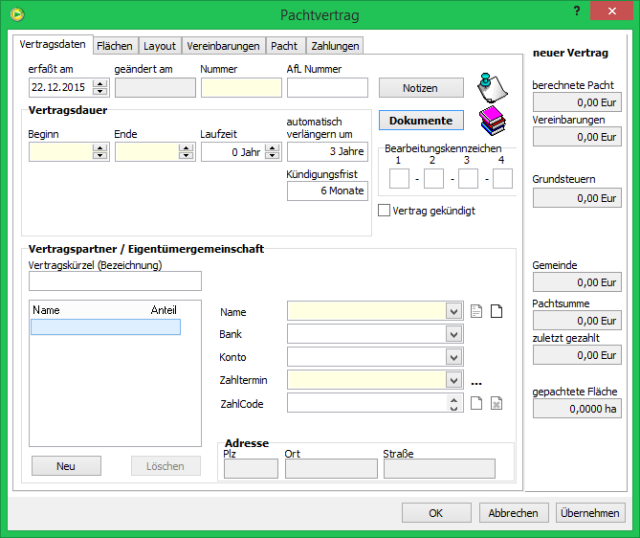The image size is (640, 538).
Task: Switch to the Flächen tab
Action: coord(115,46)
